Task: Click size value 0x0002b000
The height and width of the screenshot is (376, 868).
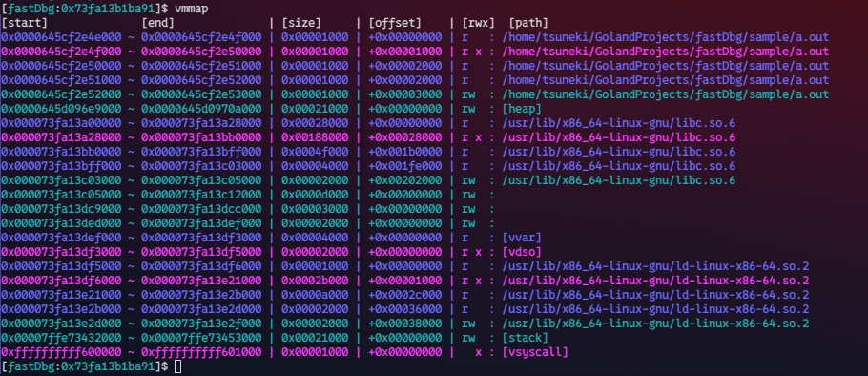Action: (x=315, y=281)
